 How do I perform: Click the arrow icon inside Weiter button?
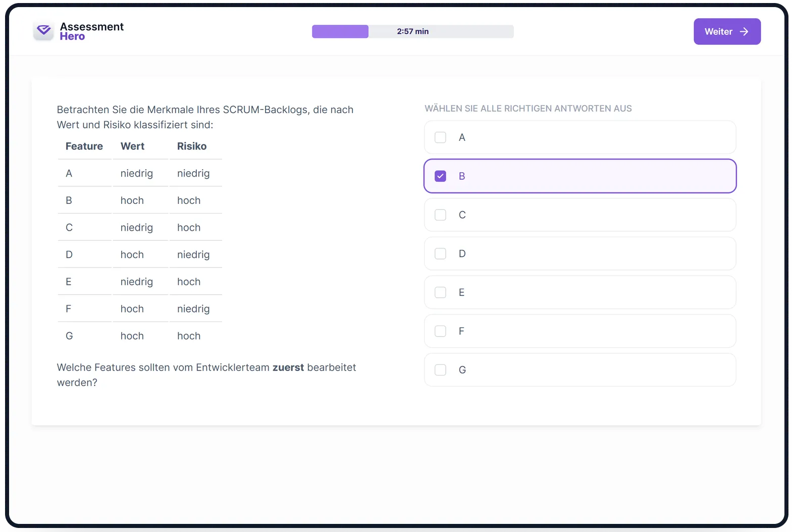744,32
